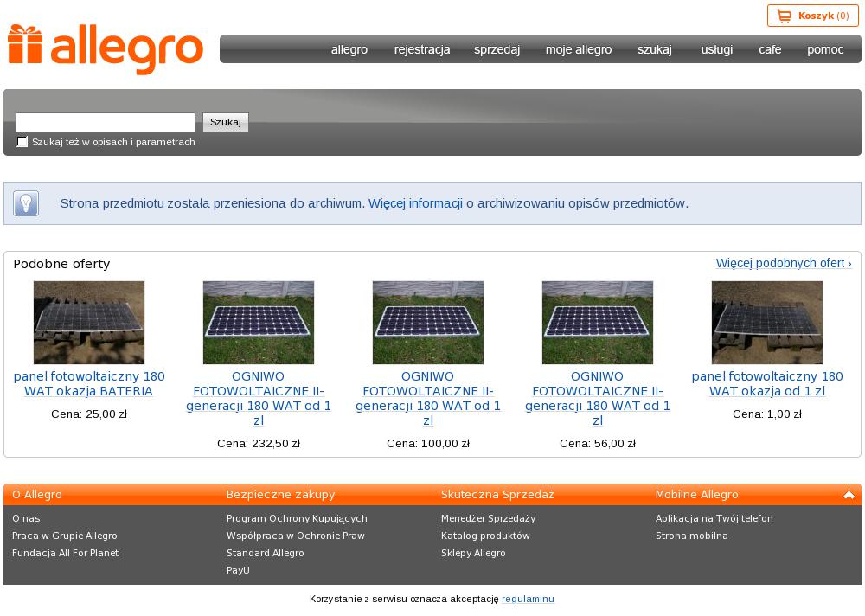Open the sprzedaj menu item
Viewport: 865px width, 616px height.
tap(497, 49)
